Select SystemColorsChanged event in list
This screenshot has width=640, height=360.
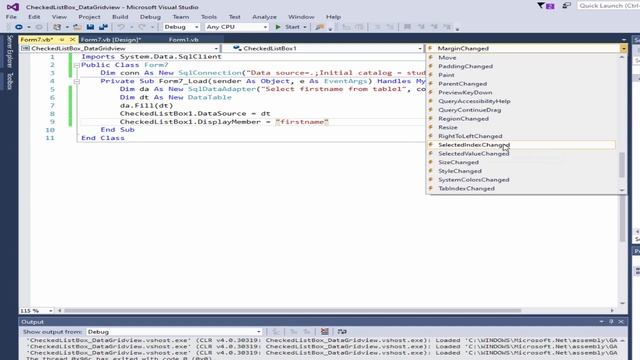(521, 180)
